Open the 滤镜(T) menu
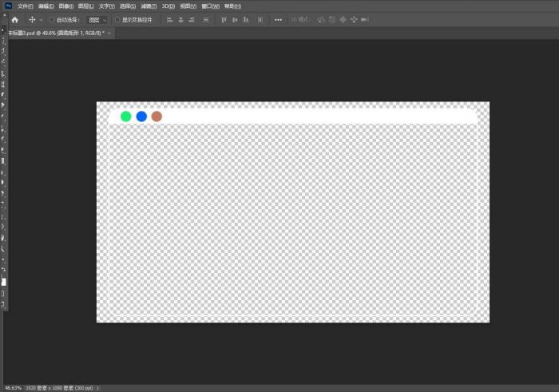This screenshot has width=559, height=392. click(x=149, y=6)
